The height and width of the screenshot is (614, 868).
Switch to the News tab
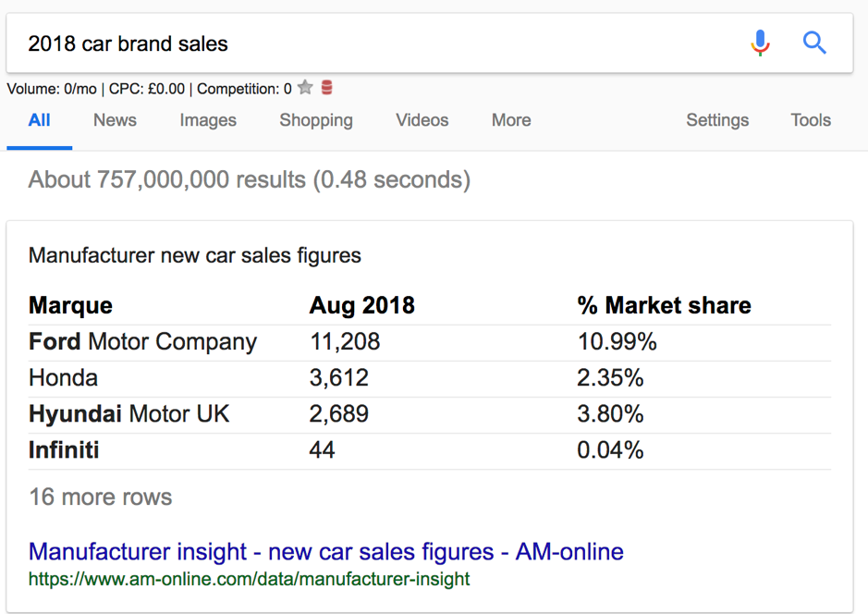(114, 120)
